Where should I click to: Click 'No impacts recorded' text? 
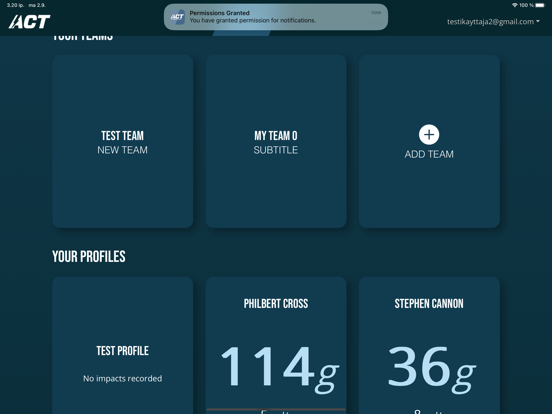point(123,378)
